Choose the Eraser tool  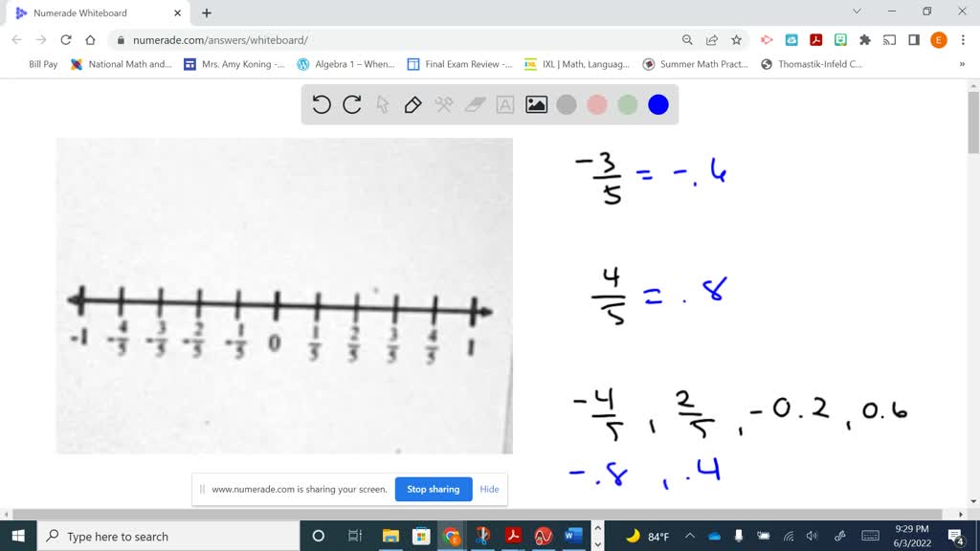coord(473,105)
